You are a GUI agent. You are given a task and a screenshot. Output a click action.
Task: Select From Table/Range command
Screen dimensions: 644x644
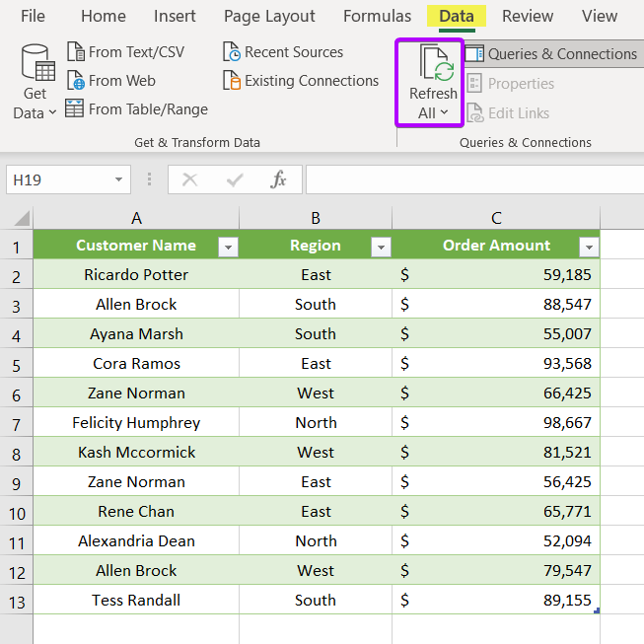pos(136,109)
